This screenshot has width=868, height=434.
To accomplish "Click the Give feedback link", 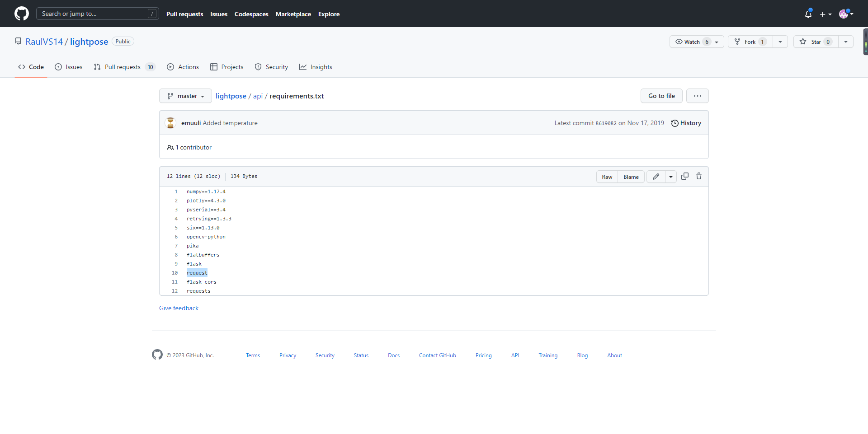I will pos(179,308).
